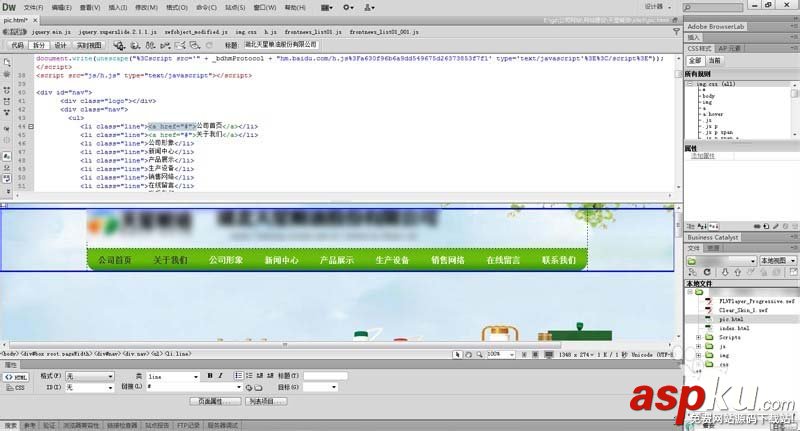800x431 pixels.
Task: Click the outdent text button
Action: [260, 375]
